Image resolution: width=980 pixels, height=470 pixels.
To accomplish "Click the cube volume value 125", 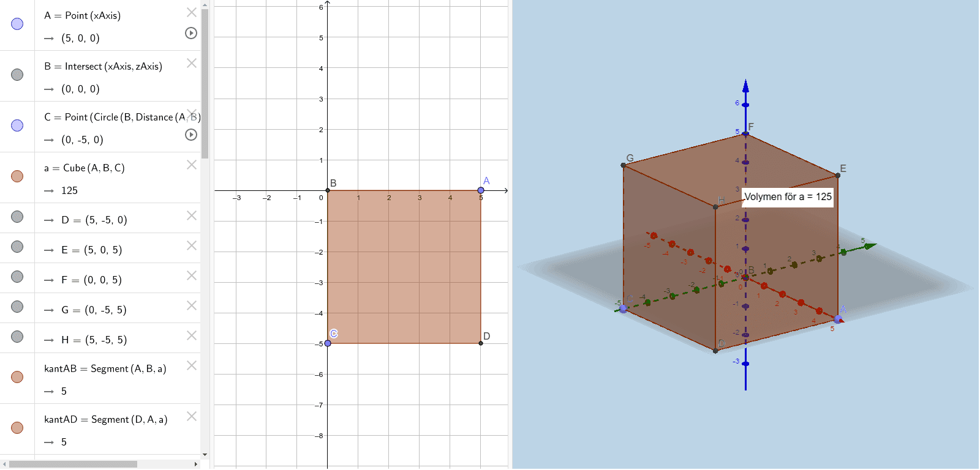I will point(69,190).
